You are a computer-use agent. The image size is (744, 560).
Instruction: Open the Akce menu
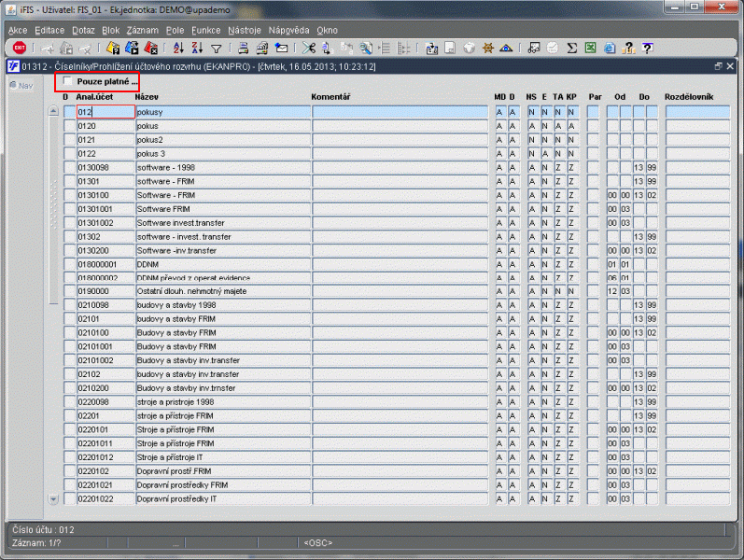coord(18,31)
